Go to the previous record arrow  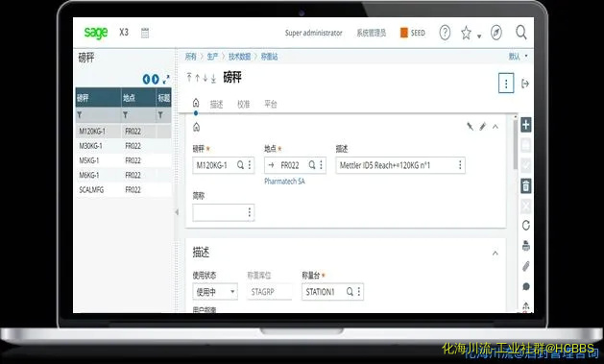pos(197,78)
